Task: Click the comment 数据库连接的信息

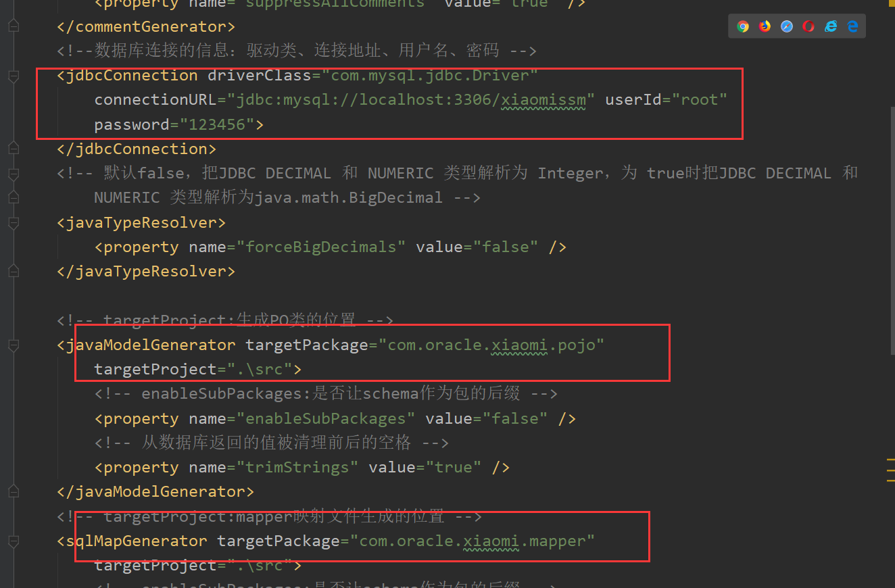Action: click(297, 51)
